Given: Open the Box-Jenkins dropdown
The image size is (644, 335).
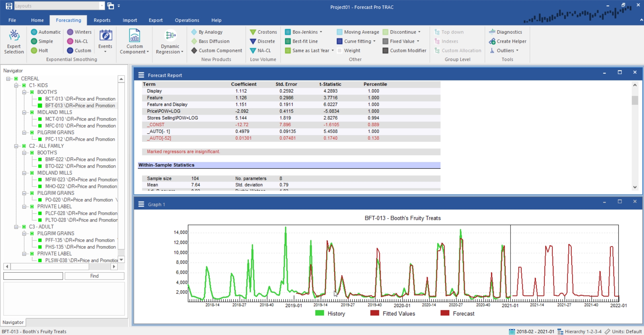Looking at the screenshot, I should click(x=321, y=32).
